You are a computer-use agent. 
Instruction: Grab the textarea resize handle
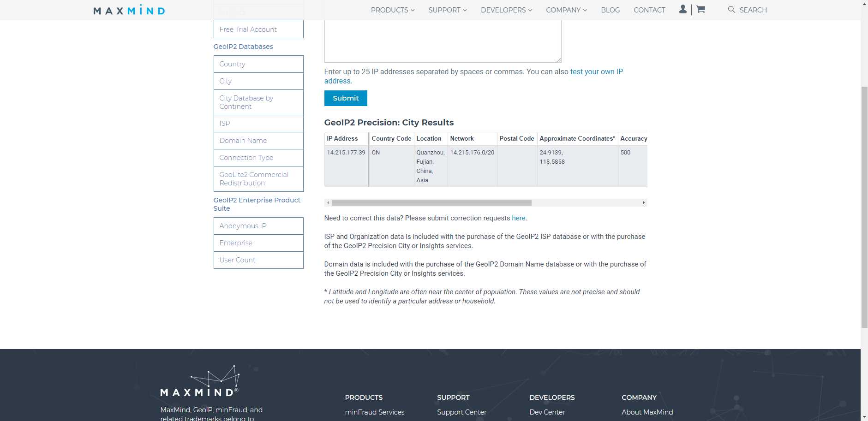[x=558, y=59]
